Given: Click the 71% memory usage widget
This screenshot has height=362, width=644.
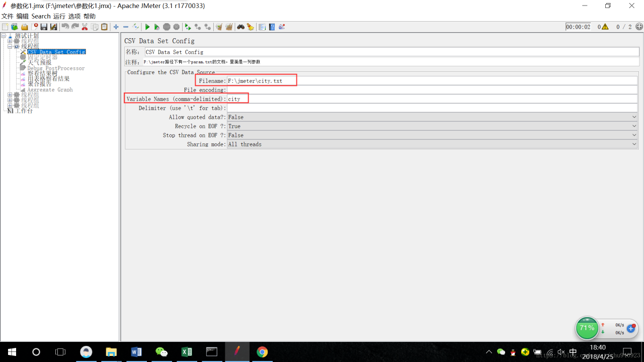Looking at the screenshot, I should click(587, 328).
